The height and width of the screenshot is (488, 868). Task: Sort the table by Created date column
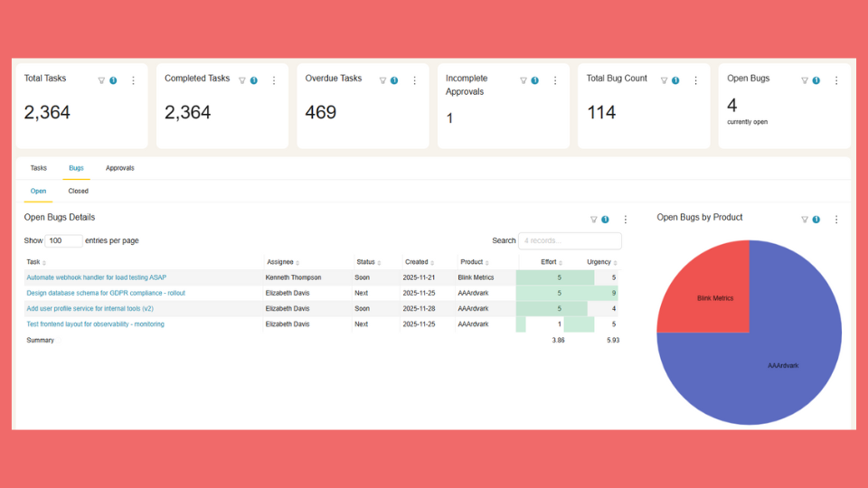coord(419,262)
